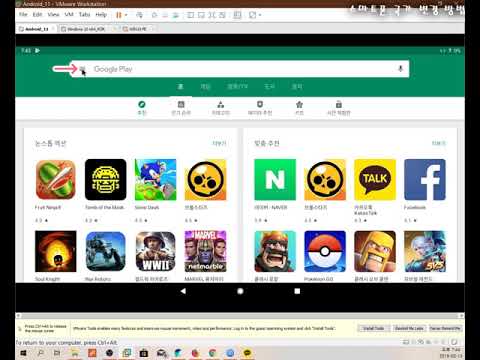Viewport: 480px width, 360px height.
Task: Click the VMware pause button
Action: [x=118, y=15]
